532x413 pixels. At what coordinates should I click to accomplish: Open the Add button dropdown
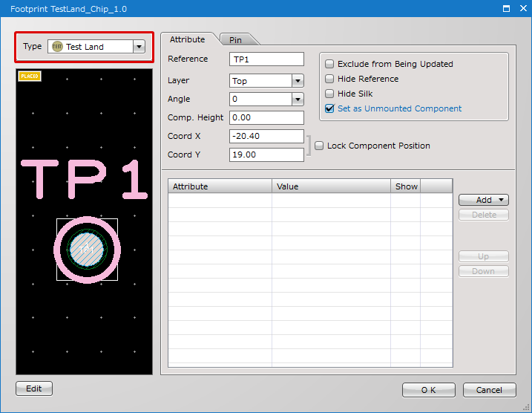(502, 200)
